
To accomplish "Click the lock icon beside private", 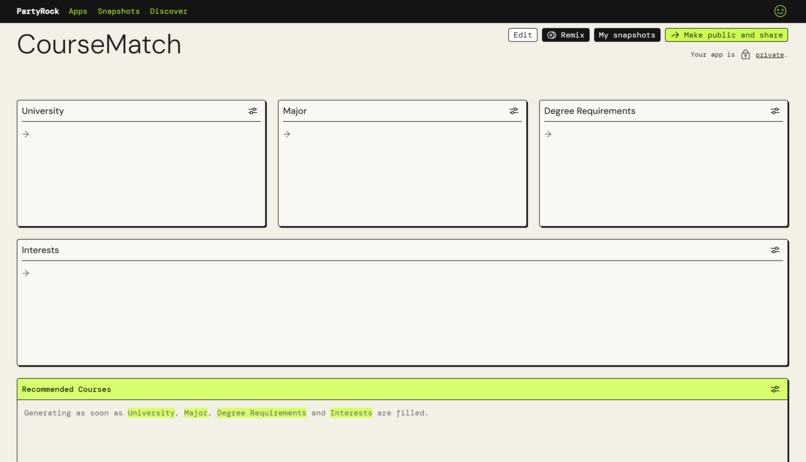I will click(745, 54).
